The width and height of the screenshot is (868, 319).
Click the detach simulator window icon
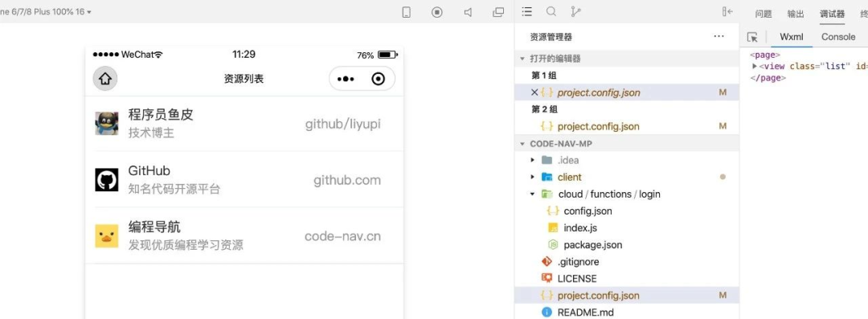498,12
